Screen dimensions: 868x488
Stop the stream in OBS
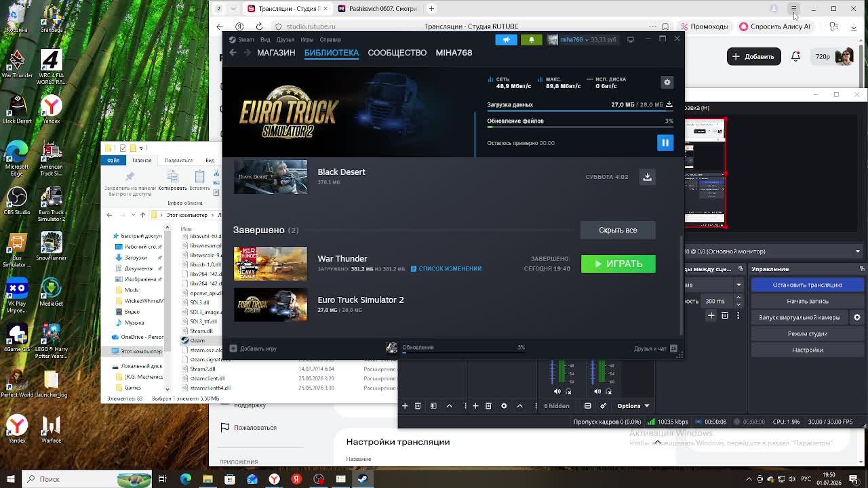click(x=807, y=285)
